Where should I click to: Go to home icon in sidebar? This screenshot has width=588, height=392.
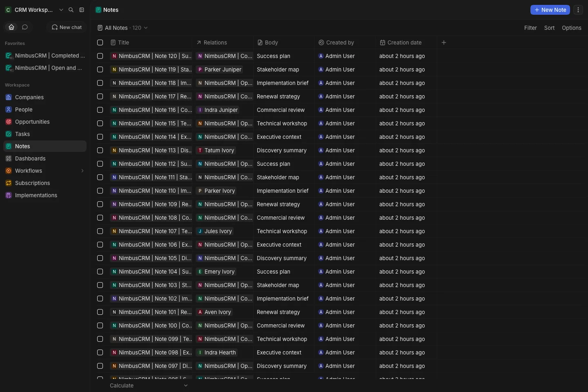(x=11, y=27)
